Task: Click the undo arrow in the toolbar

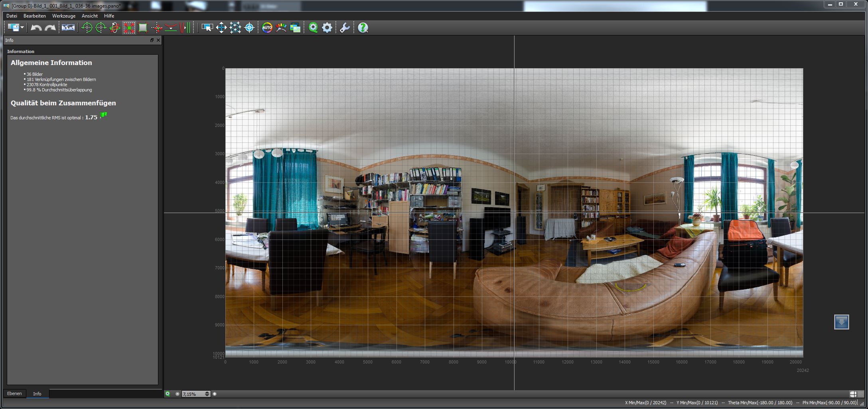Action: 36,28
